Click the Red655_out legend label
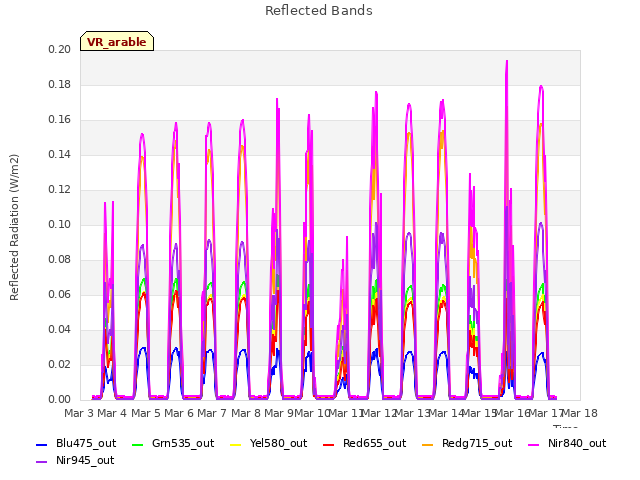The width and height of the screenshot is (640, 480). [375, 443]
